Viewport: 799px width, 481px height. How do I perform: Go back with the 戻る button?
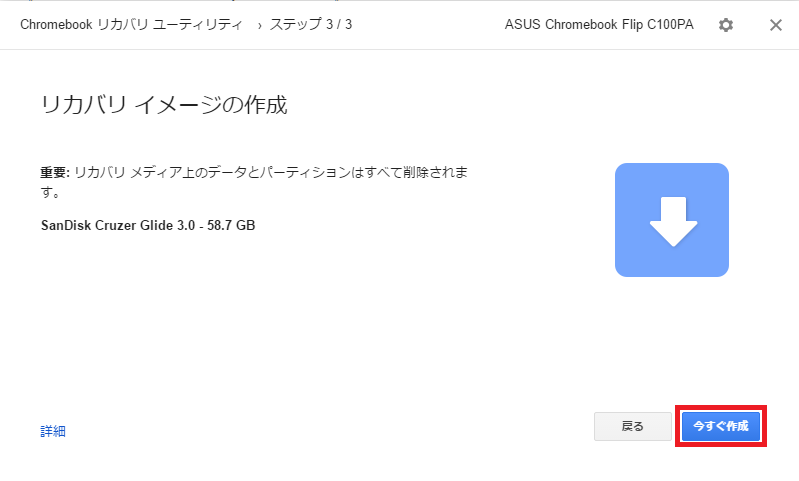click(x=632, y=426)
